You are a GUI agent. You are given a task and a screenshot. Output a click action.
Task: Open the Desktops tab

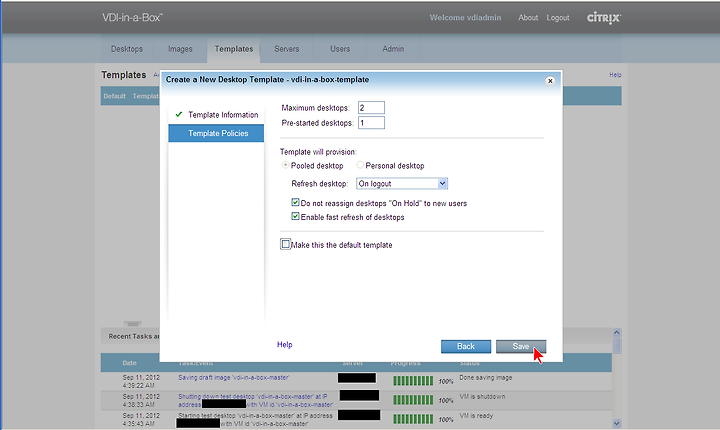[x=127, y=49]
